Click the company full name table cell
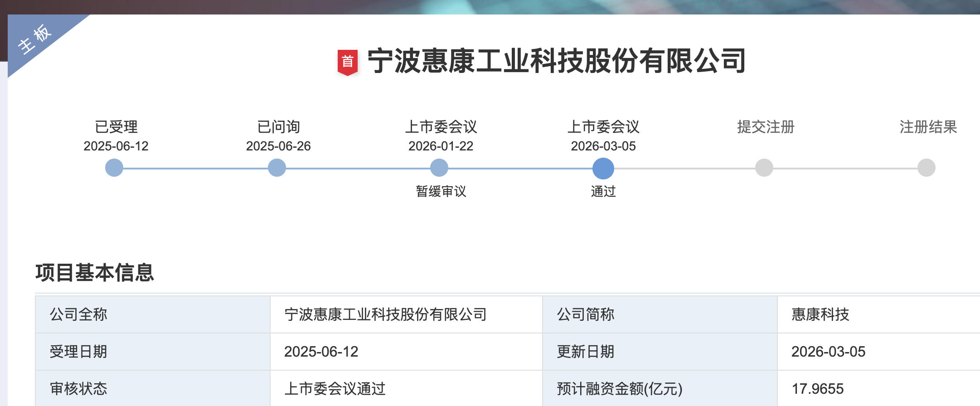 point(385,314)
